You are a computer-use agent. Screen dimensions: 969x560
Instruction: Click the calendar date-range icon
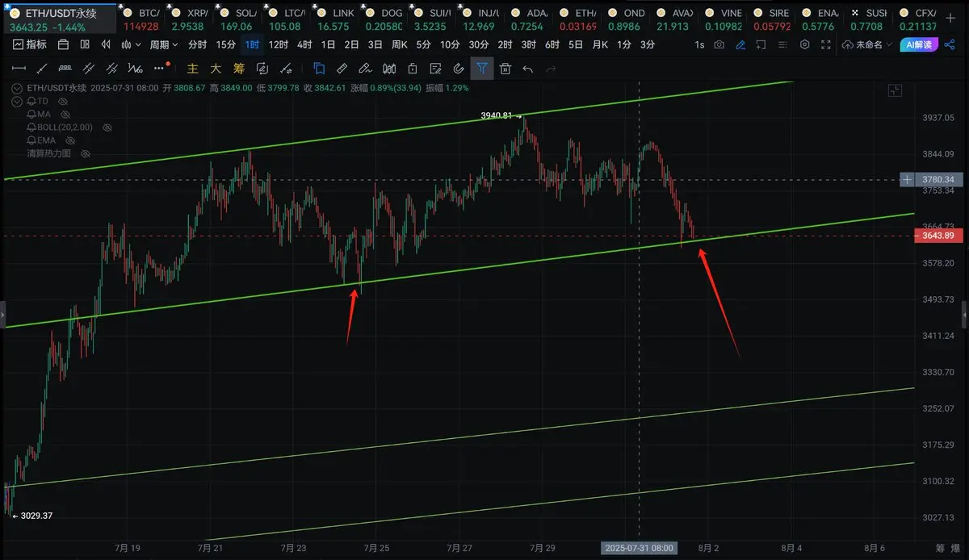(x=64, y=44)
